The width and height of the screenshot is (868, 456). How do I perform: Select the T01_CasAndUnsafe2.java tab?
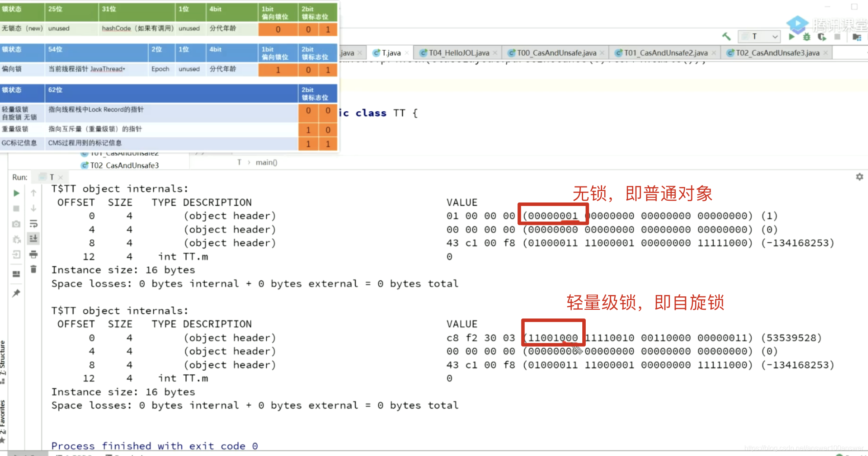[665, 53]
